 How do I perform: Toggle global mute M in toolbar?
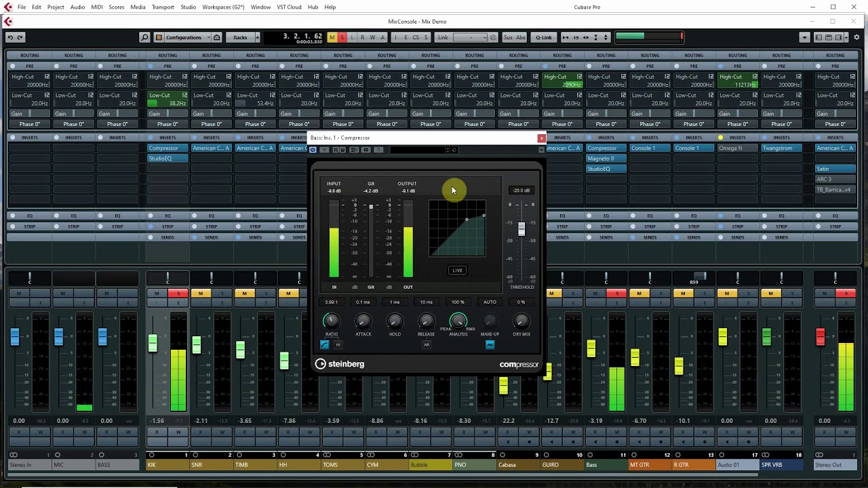click(332, 37)
